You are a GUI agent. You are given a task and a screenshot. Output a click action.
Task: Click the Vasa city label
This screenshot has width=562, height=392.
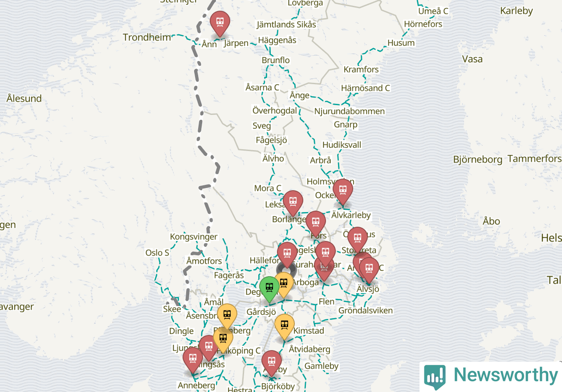[472, 59]
